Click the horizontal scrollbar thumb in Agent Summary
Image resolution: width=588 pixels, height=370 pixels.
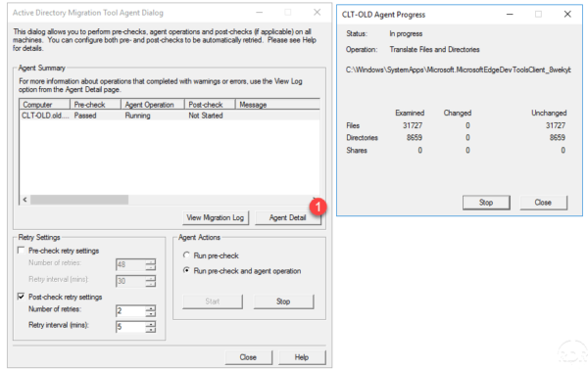79,200
